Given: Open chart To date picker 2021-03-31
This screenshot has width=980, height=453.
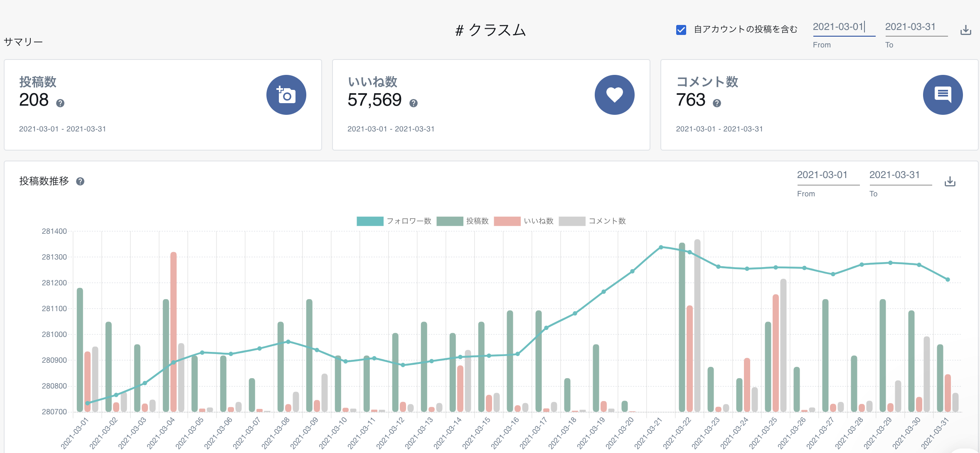Looking at the screenshot, I should click(894, 175).
